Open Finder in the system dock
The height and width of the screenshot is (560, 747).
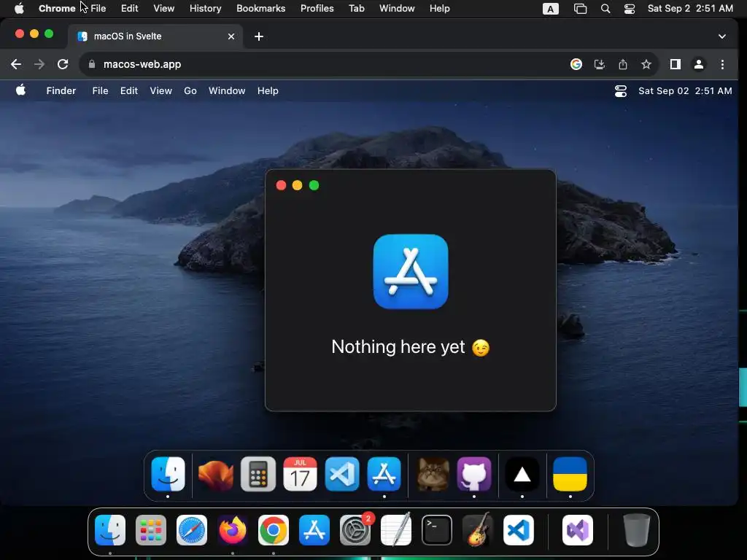click(110, 530)
